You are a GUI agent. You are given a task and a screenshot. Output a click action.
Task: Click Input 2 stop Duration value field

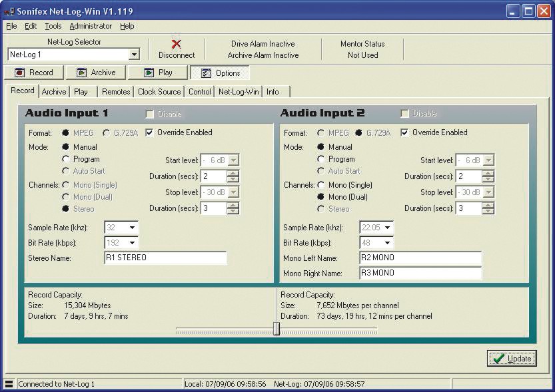(x=468, y=208)
